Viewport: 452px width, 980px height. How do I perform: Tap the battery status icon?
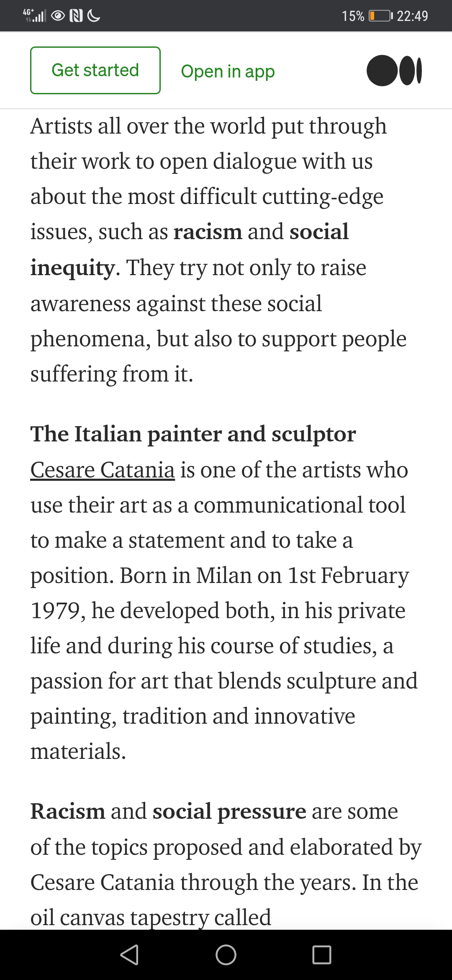380,16
